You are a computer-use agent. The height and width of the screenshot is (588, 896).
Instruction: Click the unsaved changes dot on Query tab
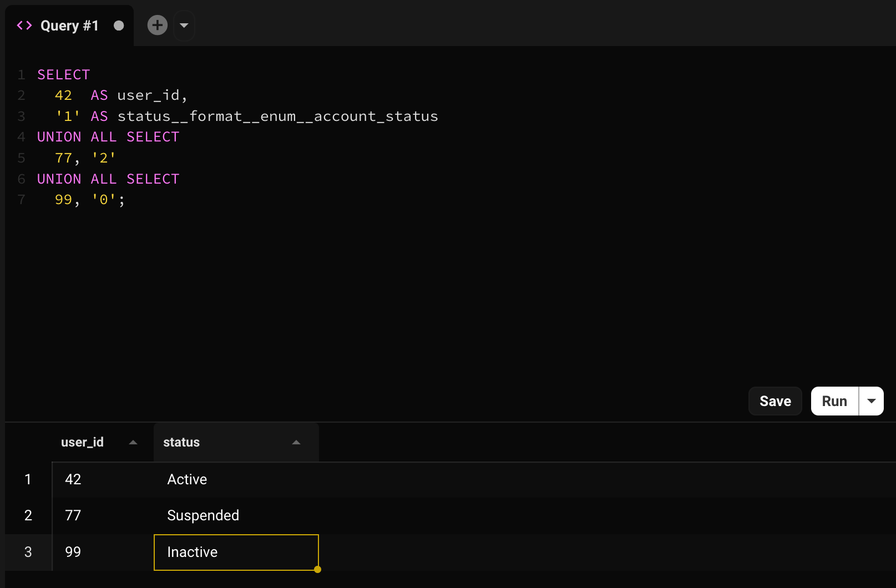pos(119,26)
